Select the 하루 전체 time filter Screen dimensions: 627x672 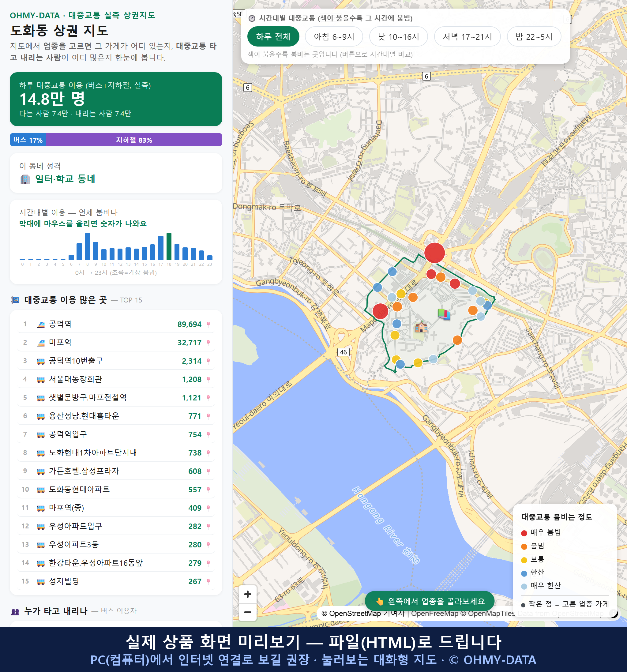click(x=273, y=36)
